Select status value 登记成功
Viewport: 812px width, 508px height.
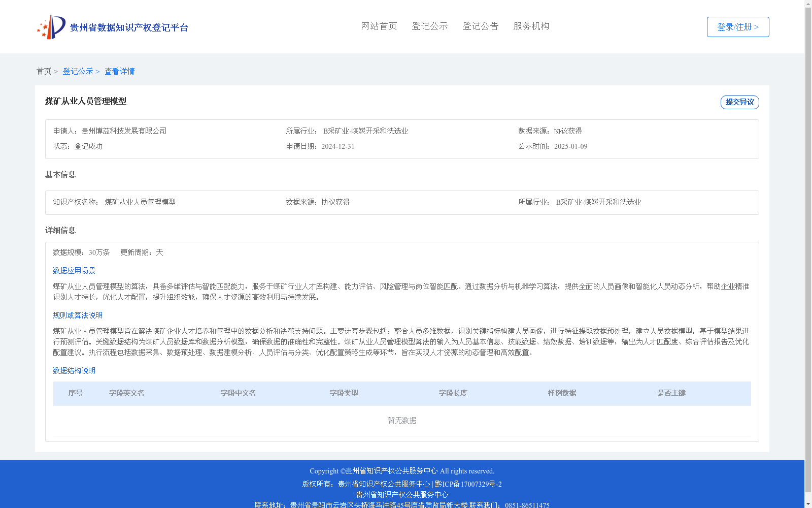pos(88,146)
